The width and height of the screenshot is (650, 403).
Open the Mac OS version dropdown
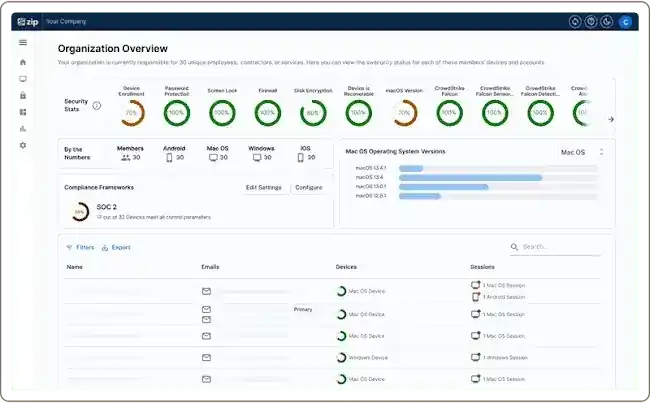coord(582,152)
